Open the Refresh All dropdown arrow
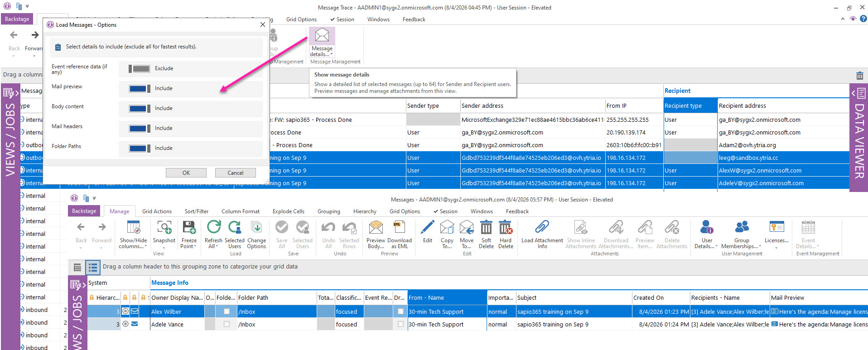The image size is (868, 350). (217, 247)
